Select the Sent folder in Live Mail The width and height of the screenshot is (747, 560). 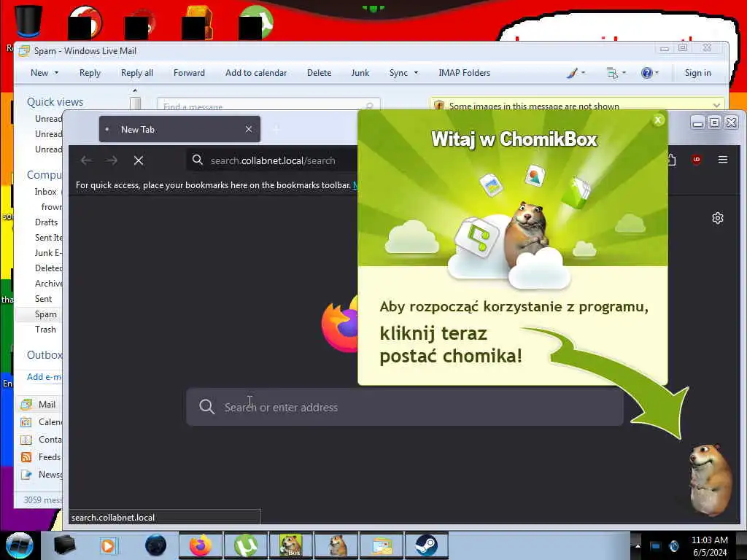coord(43,299)
